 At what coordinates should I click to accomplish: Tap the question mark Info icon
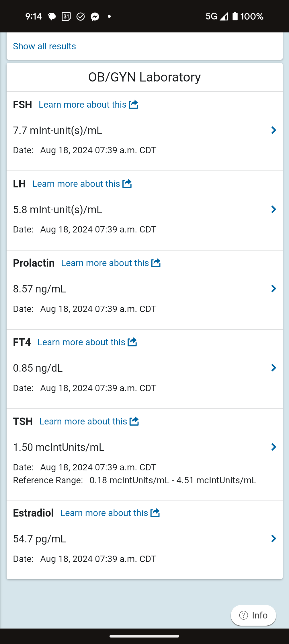tap(244, 615)
